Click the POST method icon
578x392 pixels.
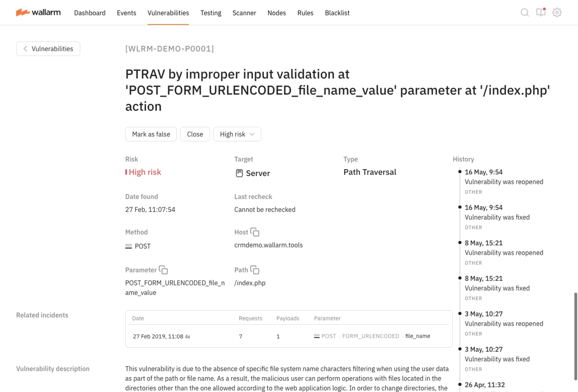[x=128, y=246]
